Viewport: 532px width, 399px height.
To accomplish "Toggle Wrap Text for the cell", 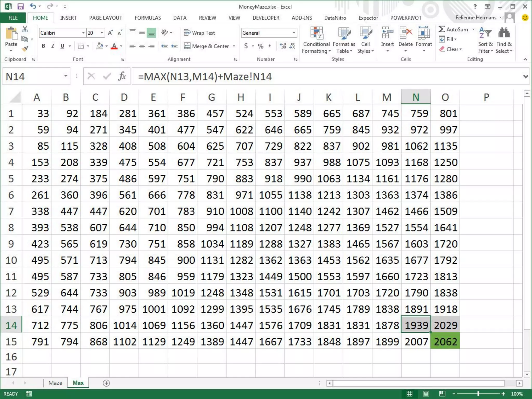I will pos(199,33).
